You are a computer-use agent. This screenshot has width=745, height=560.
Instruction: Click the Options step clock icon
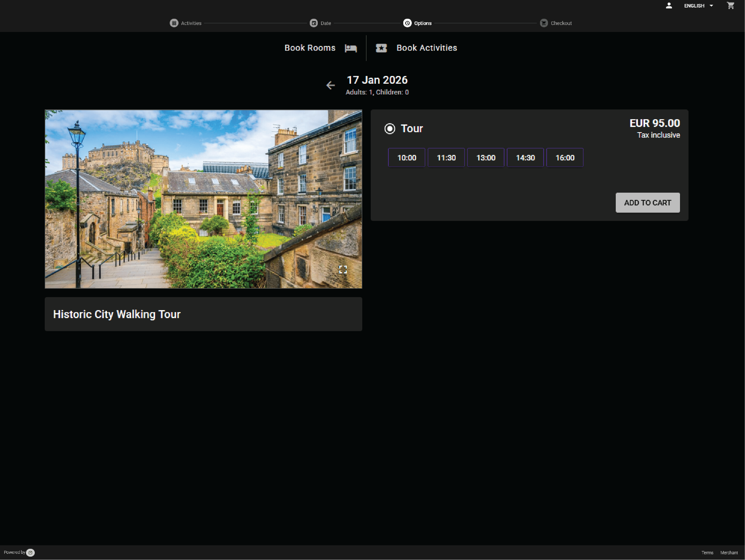point(407,23)
